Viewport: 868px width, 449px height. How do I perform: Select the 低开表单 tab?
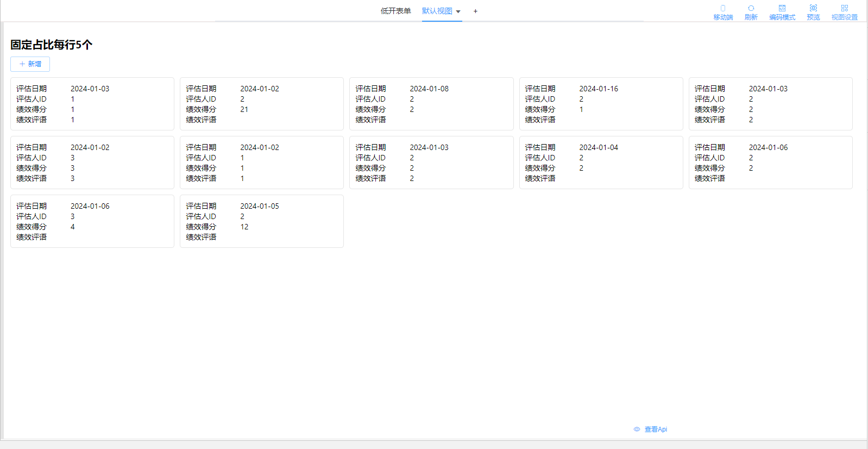[395, 11]
